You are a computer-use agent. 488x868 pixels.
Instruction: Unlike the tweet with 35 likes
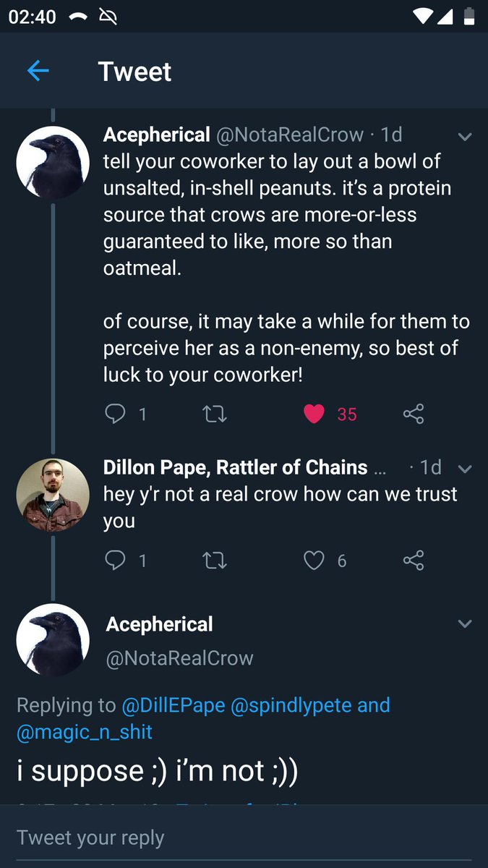[x=314, y=414]
